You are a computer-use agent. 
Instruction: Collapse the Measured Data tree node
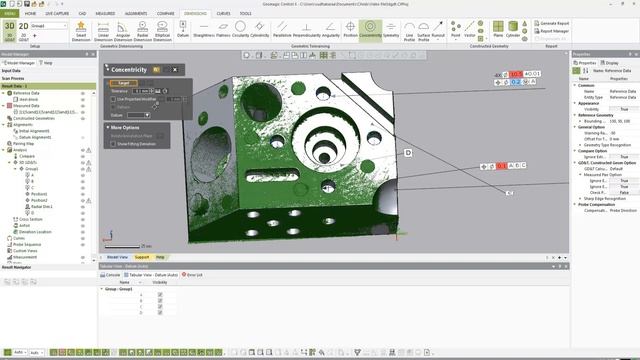[x=4, y=106]
